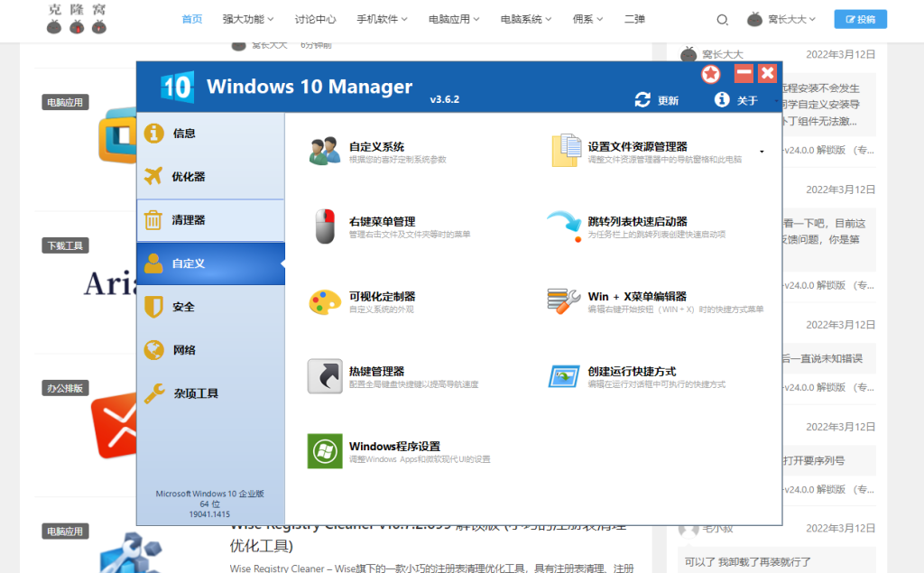Viewport: 924px width, 573px height.
Task: Click the Windows 10 Manager logo
Action: click(177, 88)
